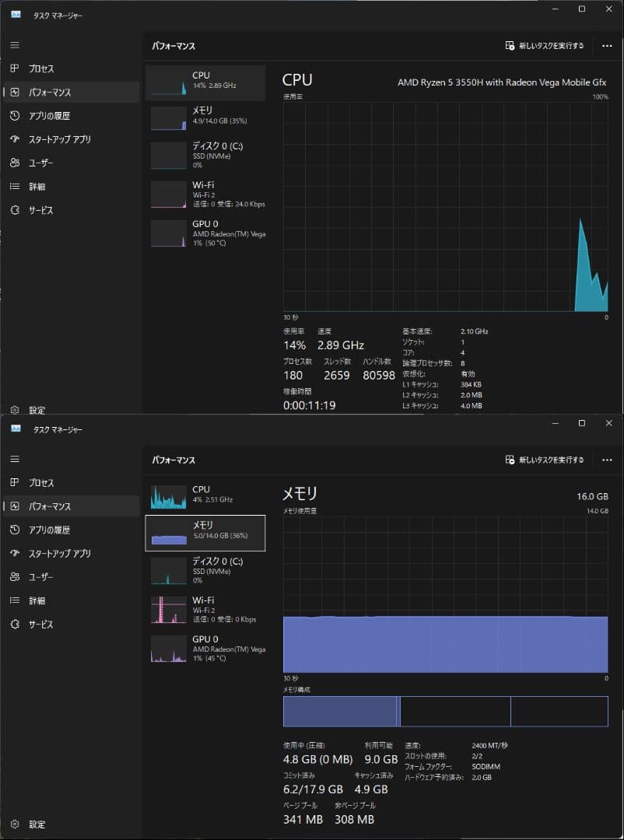Click the CPU 使用率 usage graph
The height and width of the screenshot is (840, 624).
click(x=445, y=206)
